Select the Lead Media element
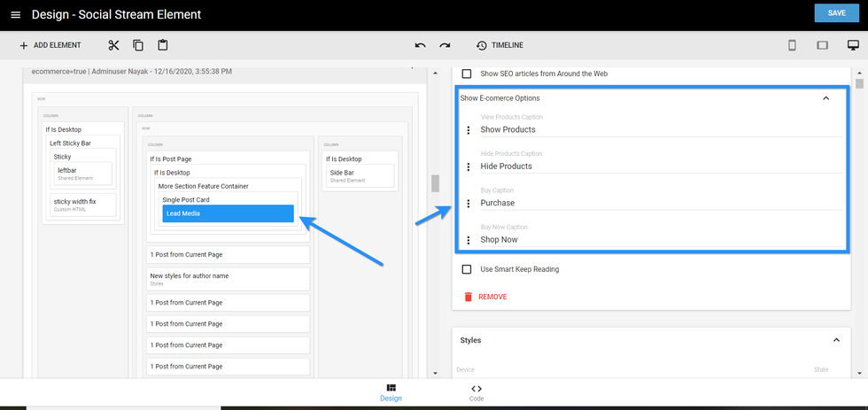 (228, 213)
